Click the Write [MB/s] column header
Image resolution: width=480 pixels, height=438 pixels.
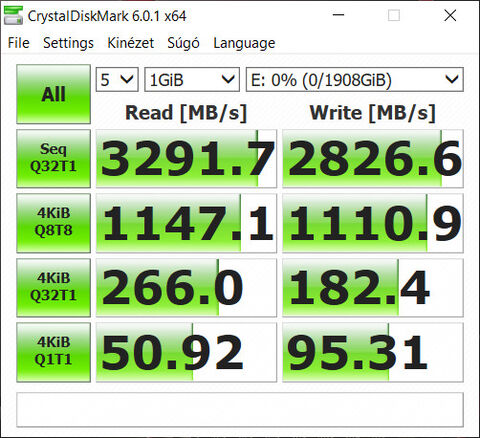point(373,113)
